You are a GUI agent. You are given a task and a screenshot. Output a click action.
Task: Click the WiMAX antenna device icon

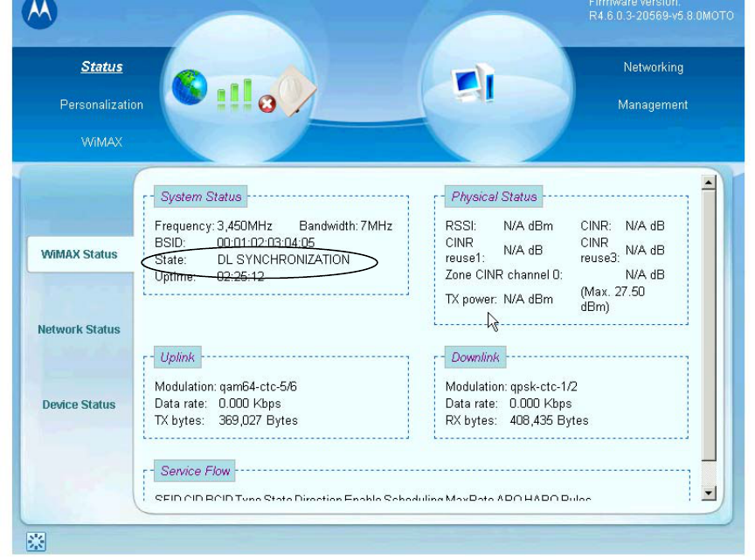point(293,91)
